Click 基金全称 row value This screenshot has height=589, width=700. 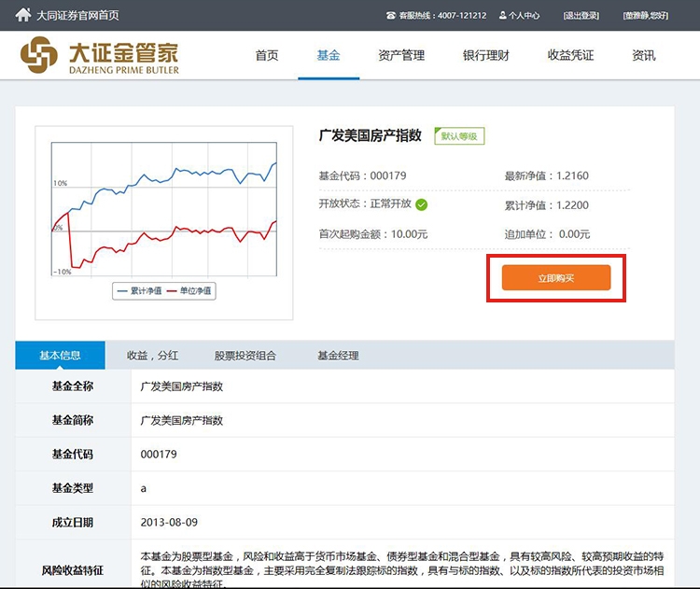click(x=182, y=386)
